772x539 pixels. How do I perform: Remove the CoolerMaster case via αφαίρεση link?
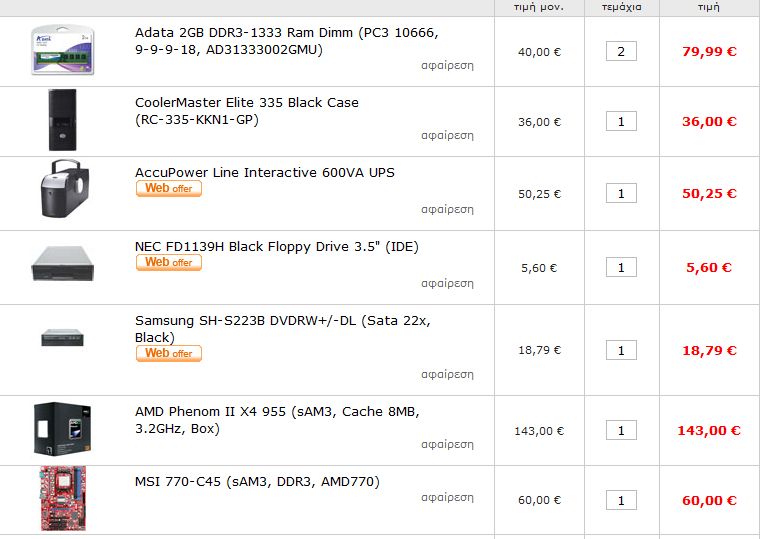click(447, 135)
